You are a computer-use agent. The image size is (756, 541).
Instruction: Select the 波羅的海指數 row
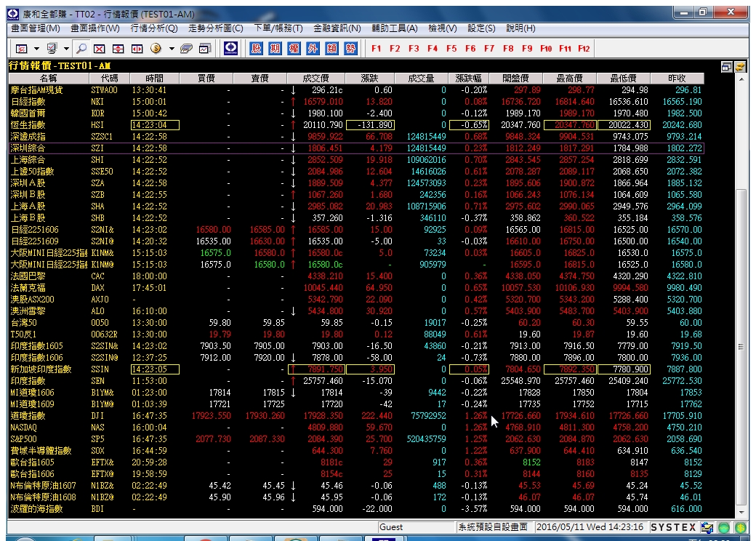(x=355, y=509)
